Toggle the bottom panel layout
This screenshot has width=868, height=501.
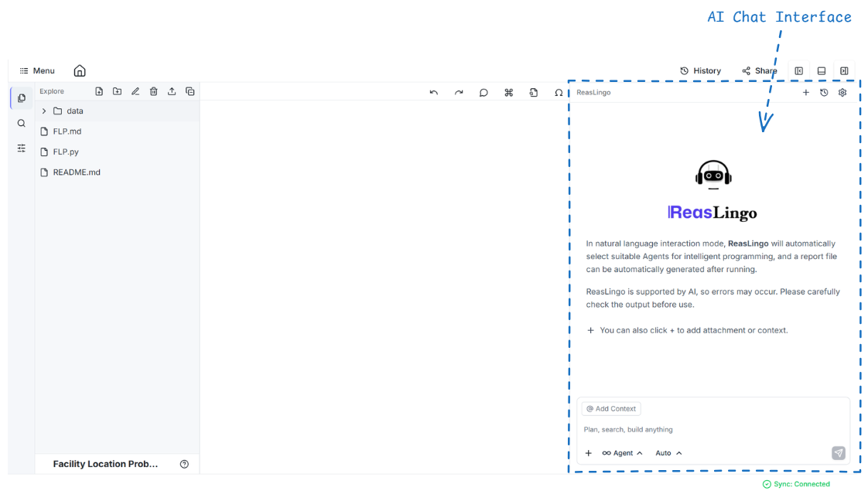822,71
